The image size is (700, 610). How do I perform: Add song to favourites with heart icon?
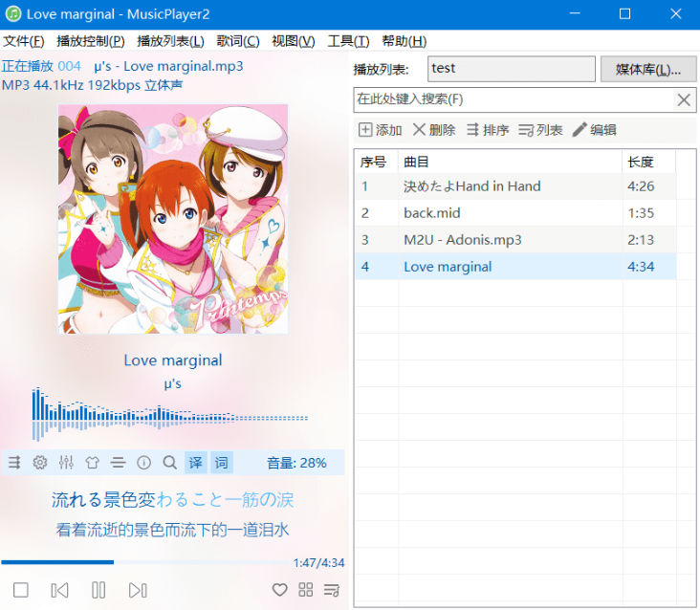[279, 590]
